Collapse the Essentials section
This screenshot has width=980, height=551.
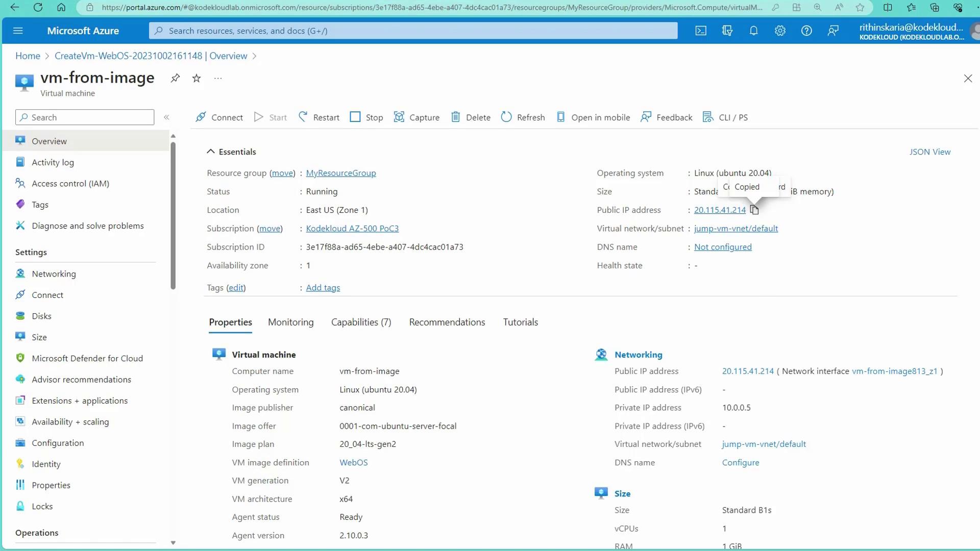[210, 152]
